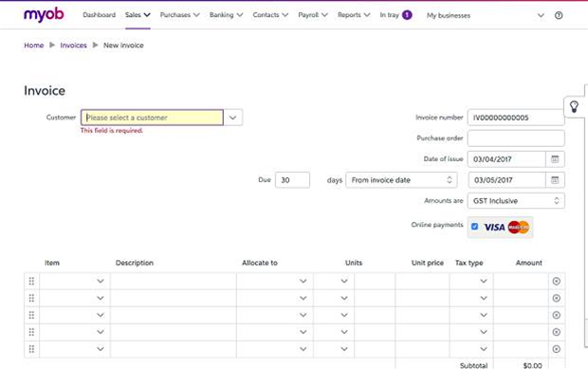Open the Amounts are GST Inclusive selector

tap(516, 200)
